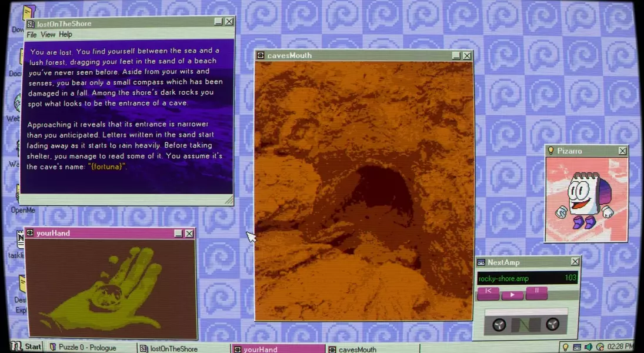Close the lostOnTheShore window

point(229,21)
